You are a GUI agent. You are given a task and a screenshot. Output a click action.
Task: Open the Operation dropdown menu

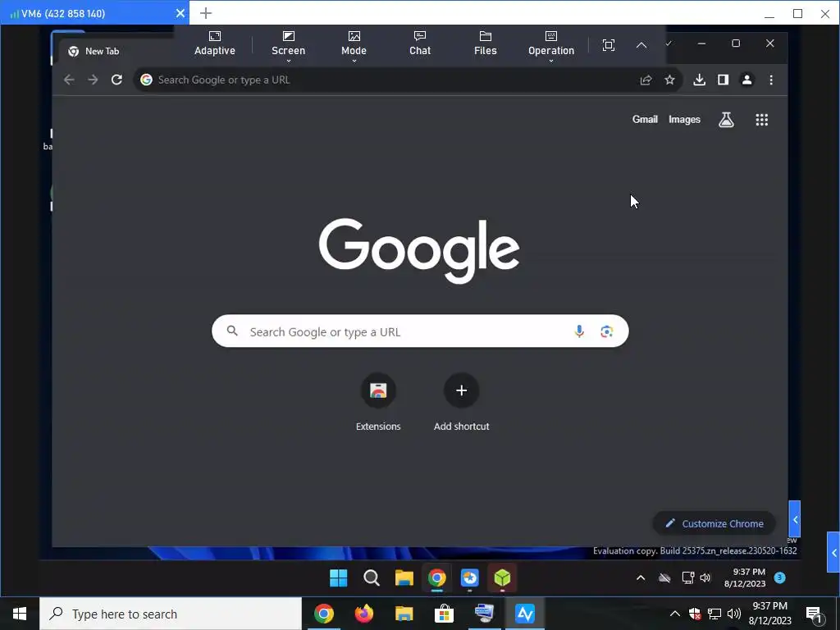click(x=551, y=45)
